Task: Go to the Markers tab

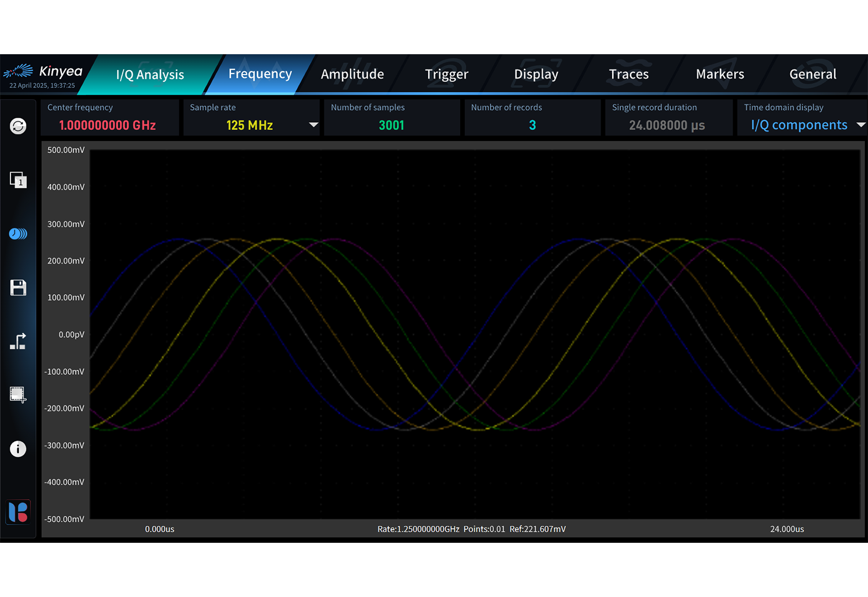Action: coord(719,74)
